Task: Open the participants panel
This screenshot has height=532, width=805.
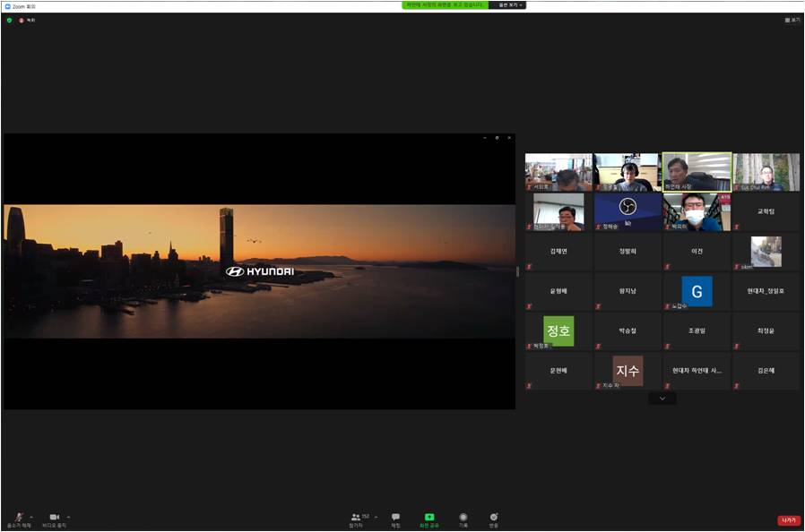Action: (x=358, y=519)
